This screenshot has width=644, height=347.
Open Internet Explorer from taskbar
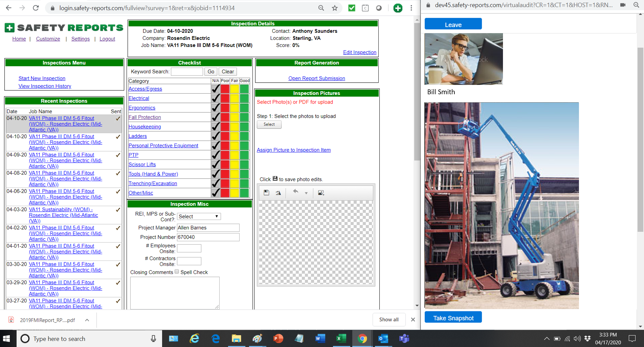[194, 339]
